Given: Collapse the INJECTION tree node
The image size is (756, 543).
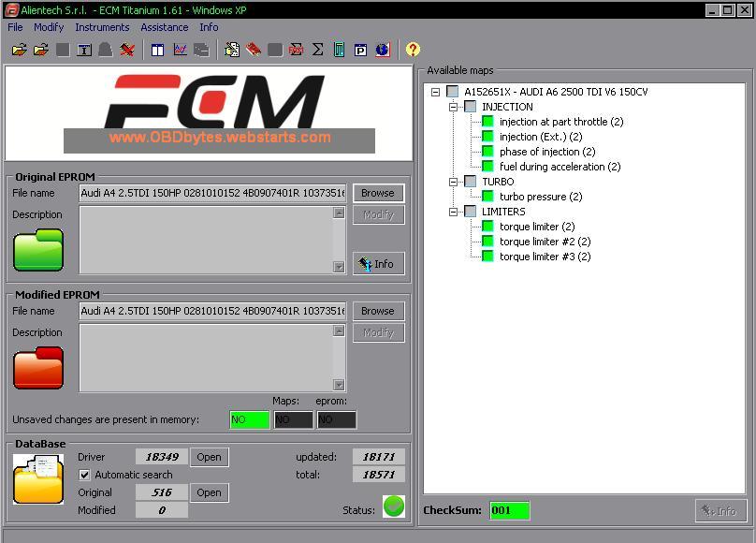Looking at the screenshot, I should [454, 107].
